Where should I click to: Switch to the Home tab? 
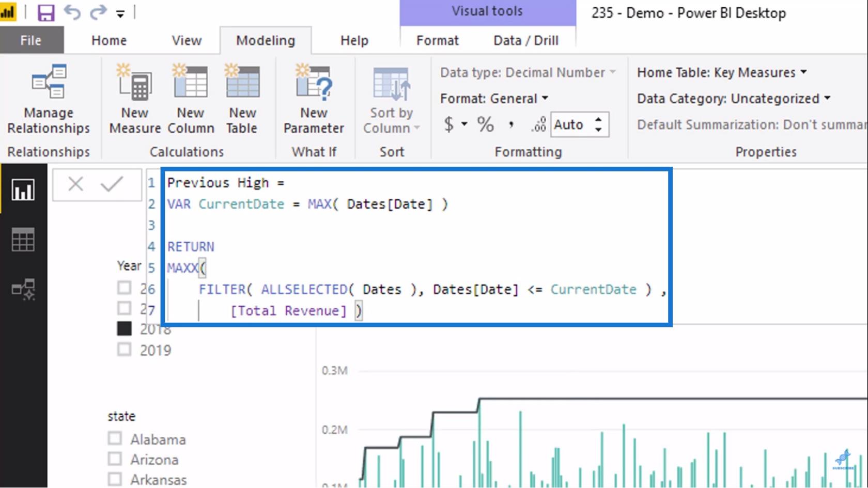tap(109, 40)
